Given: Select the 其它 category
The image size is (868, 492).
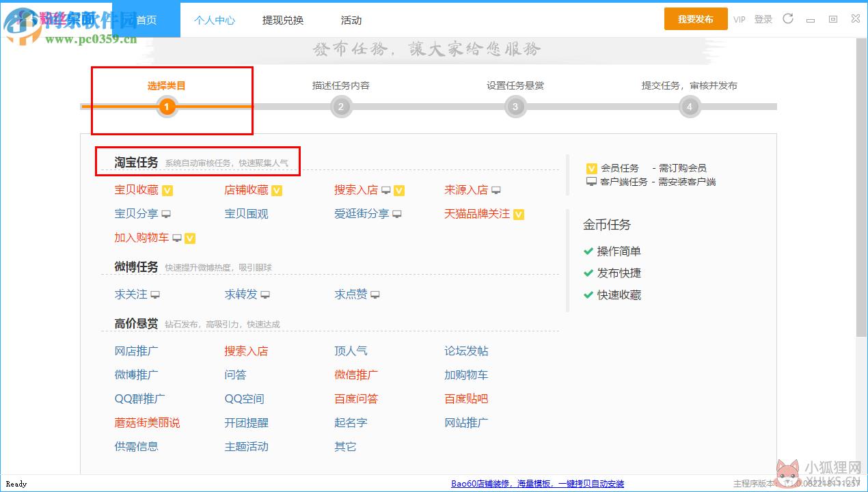Looking at the screenshot, I should [x=345, y=447].
